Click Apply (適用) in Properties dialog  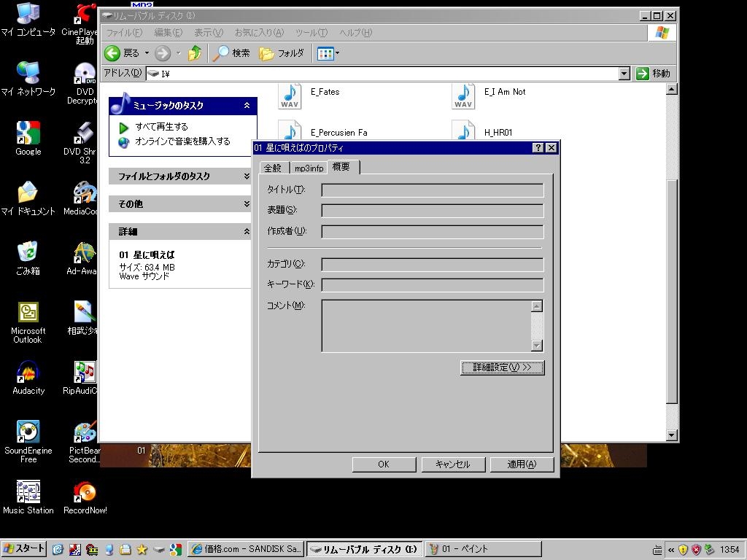coord(522,464)
